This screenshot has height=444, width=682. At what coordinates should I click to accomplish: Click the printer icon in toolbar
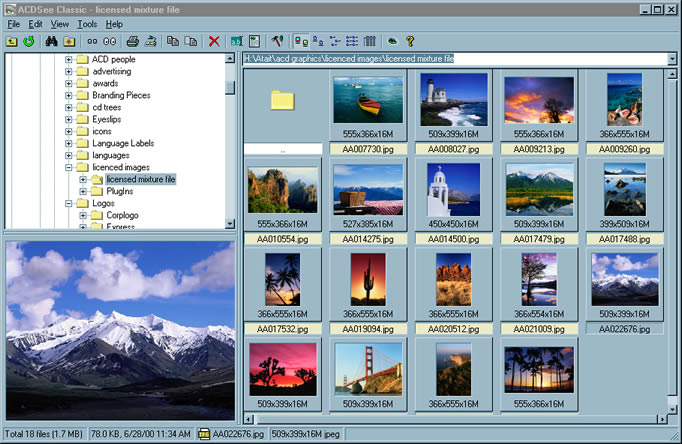(x=132, y=41)
